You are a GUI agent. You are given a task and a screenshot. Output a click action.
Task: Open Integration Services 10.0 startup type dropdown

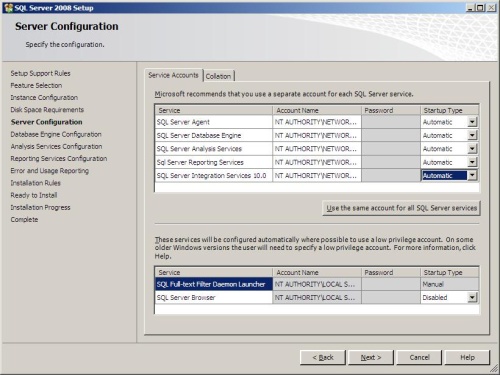point(472,175)
